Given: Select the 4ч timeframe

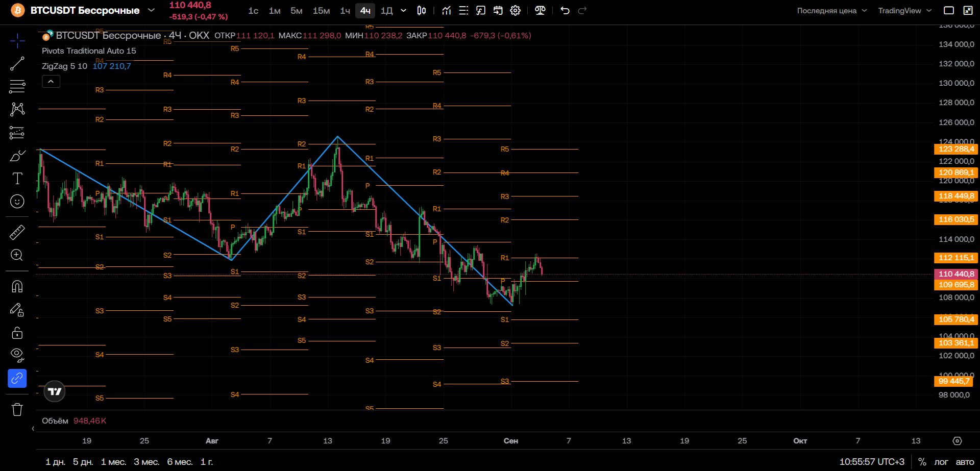Looking at the screenshot, I should [x=365, y=11].
